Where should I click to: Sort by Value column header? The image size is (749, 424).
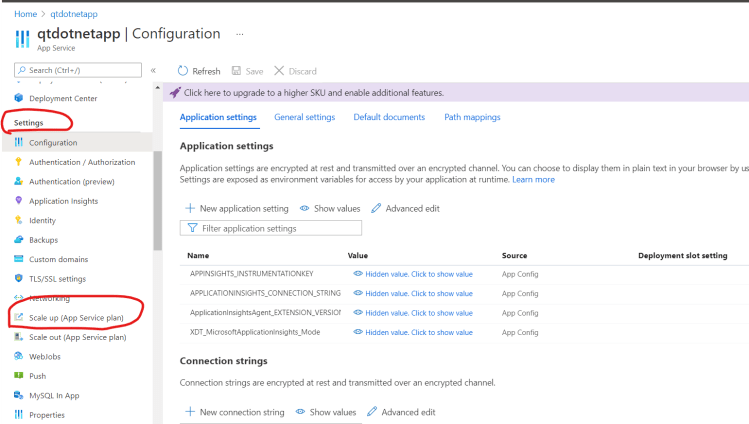[x=358, y=255]
